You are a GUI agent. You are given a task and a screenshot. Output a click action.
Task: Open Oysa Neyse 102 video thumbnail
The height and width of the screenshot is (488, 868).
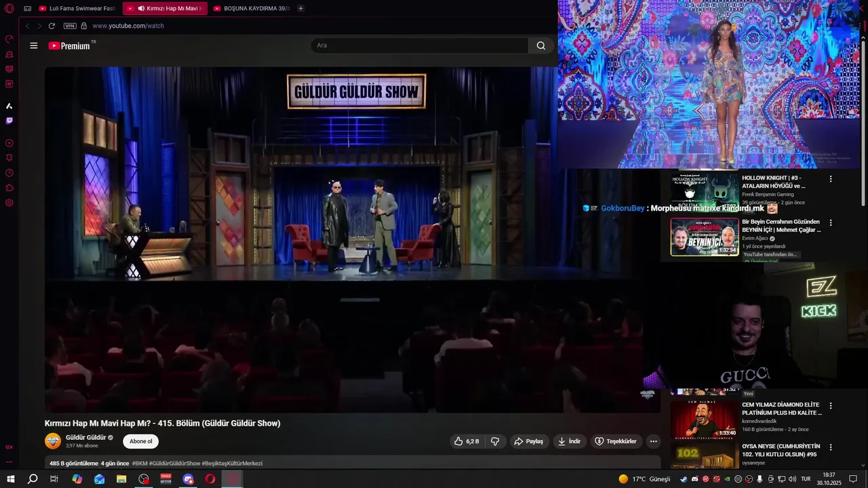pos(705,455)
